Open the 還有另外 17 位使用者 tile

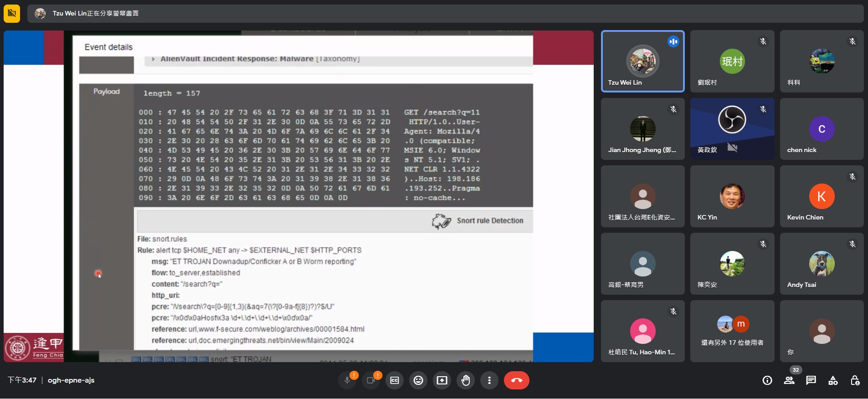point(732,331)
